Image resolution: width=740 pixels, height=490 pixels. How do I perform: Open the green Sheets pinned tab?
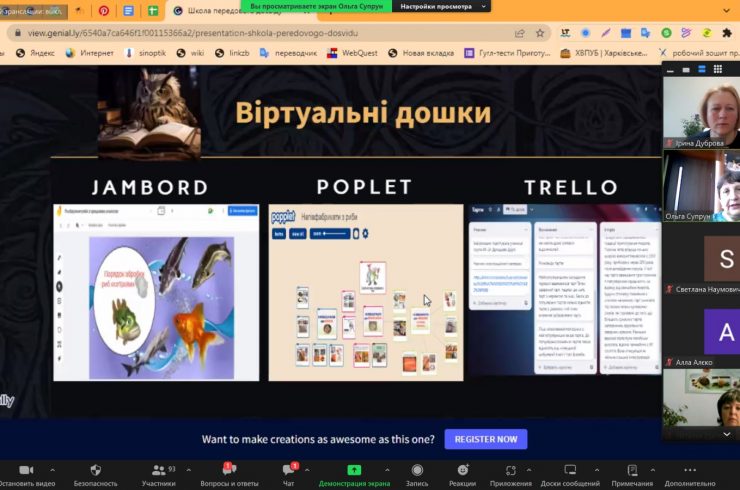153,11
